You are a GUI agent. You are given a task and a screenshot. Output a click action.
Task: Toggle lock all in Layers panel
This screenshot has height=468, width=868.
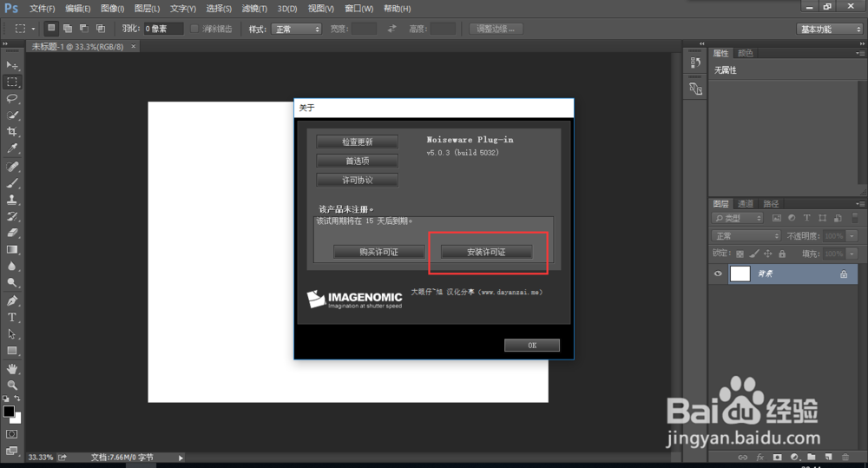click(782, 254)
